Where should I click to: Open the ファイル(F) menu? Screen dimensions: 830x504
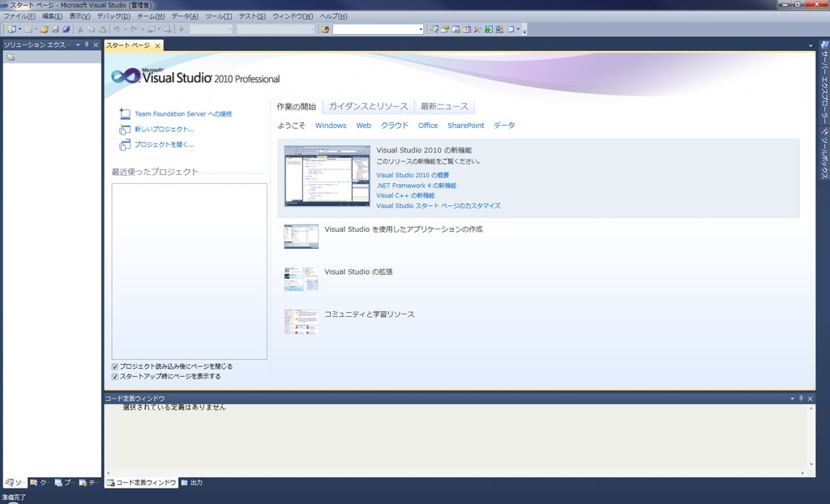pos(19,16)
